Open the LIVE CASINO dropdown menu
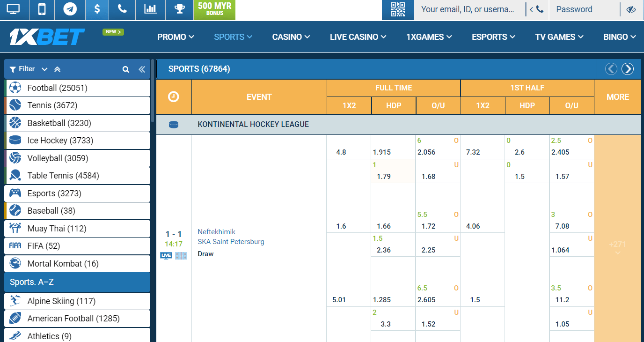 pos(358,37)
